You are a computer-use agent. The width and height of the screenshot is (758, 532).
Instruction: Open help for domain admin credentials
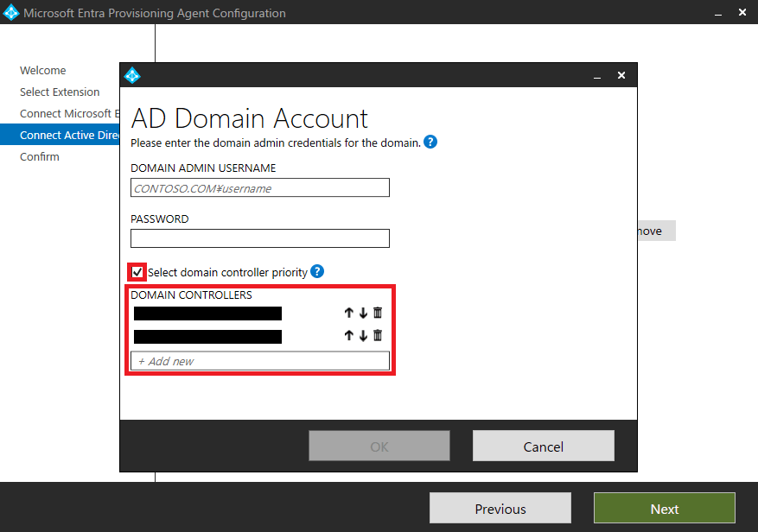click(430, 142)
